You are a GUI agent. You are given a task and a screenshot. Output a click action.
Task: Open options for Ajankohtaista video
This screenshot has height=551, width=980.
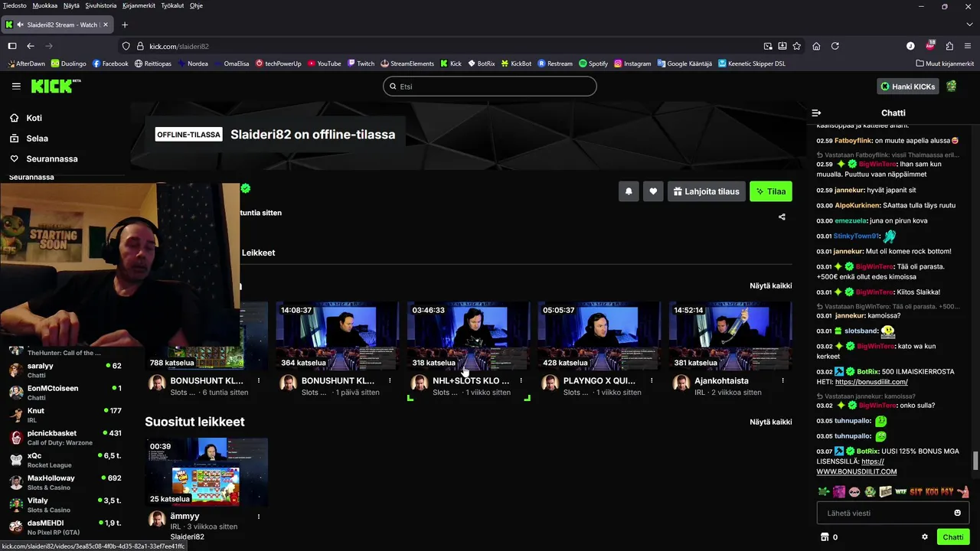tap(782, 380)
